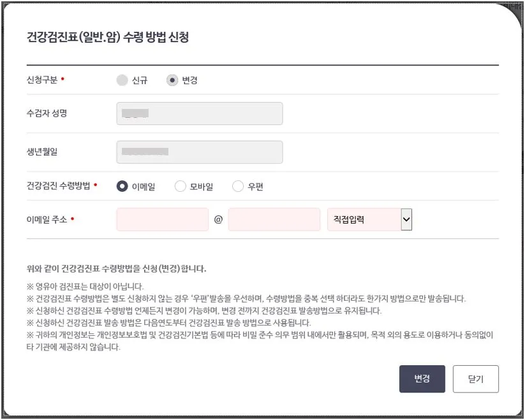Click the 생년월일 birthdate field

[200, 151]
